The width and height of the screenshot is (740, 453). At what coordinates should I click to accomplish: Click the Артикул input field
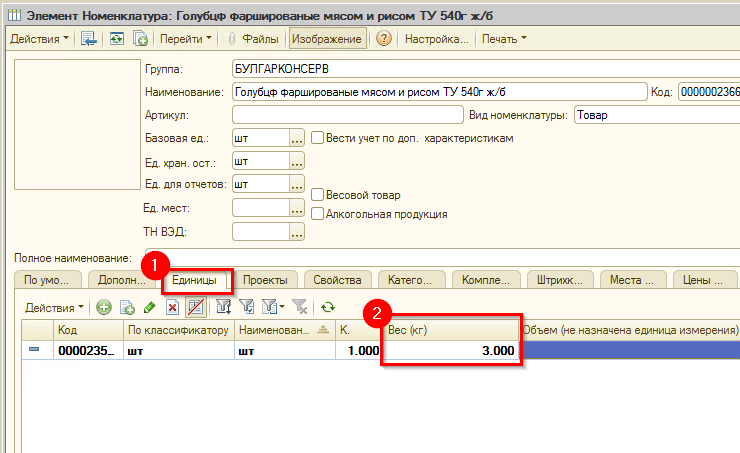(346, 115)
